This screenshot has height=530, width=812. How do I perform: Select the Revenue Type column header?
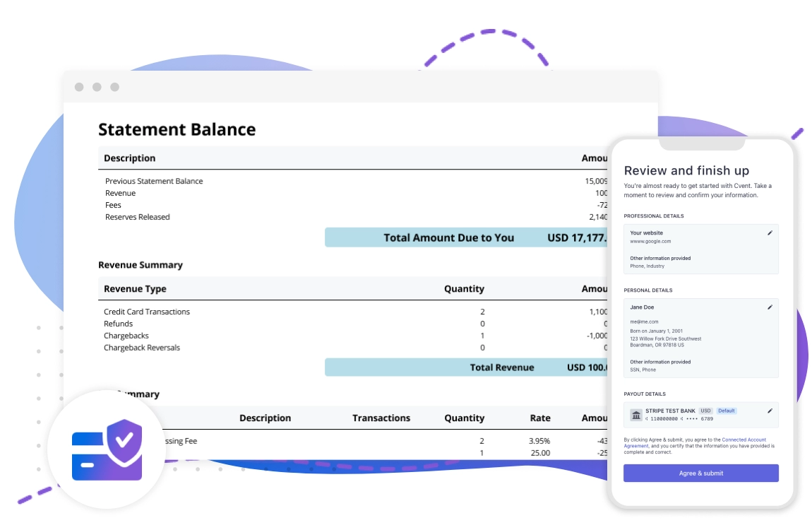[135, 288]
